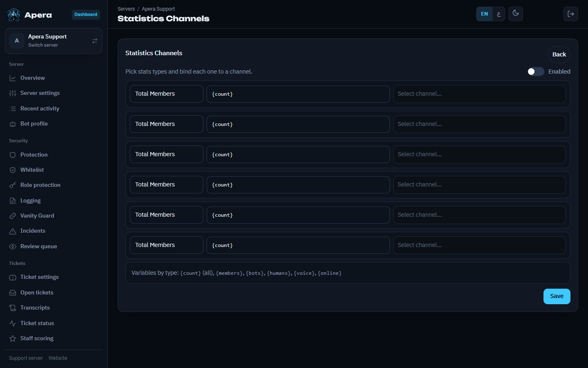Open the Support server link

click(26, 358)
